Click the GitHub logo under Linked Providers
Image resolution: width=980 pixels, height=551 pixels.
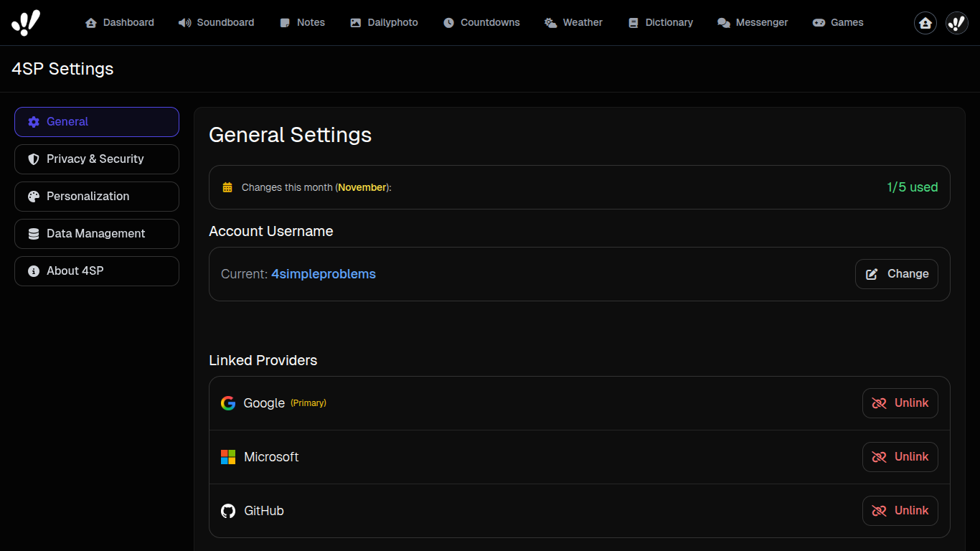[x=228, y=511]
